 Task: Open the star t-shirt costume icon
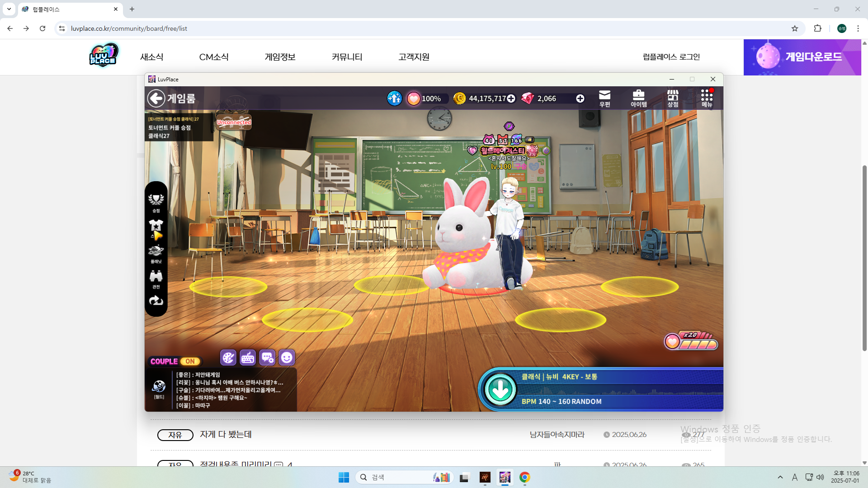(156, 228)
